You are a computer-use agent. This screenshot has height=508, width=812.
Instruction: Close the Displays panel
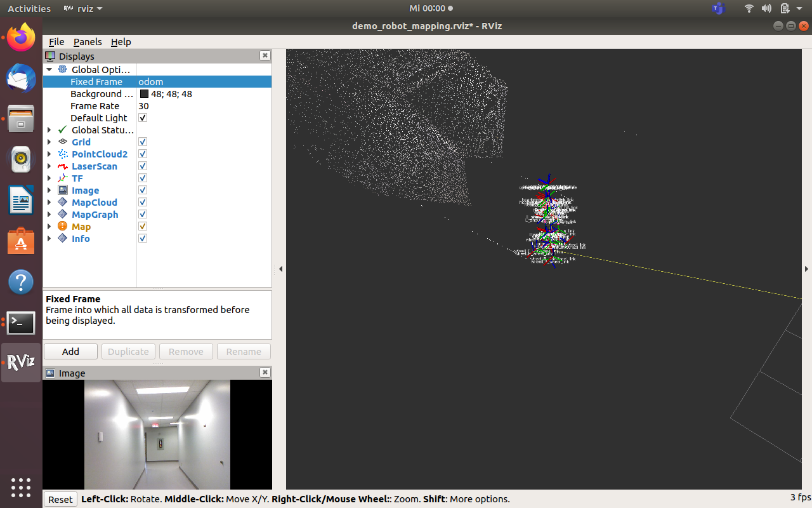click(265, 56)
